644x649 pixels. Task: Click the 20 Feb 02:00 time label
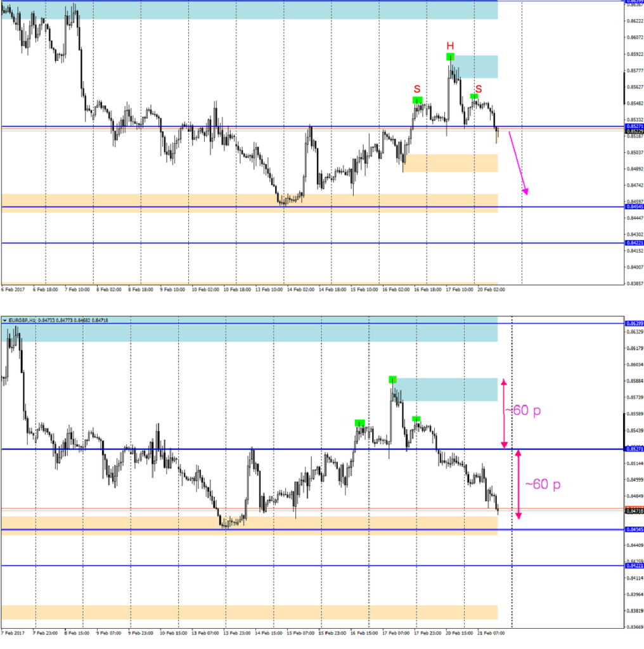(x=491, y=289)
